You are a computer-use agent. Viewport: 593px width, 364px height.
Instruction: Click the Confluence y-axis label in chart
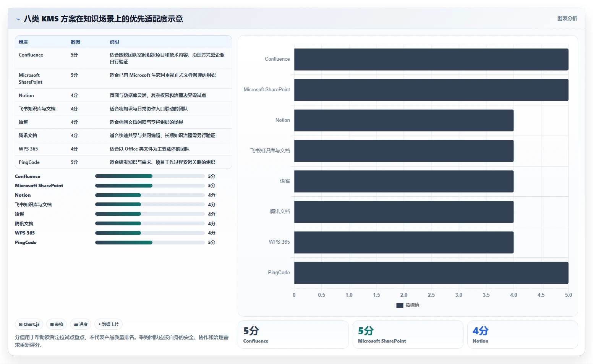click(277, 59)
